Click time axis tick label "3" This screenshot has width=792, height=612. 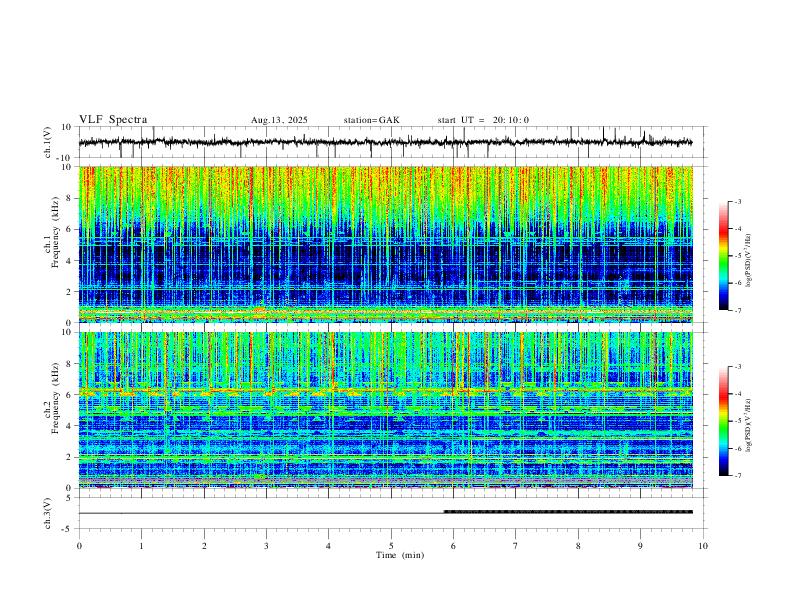pos(266,546)
